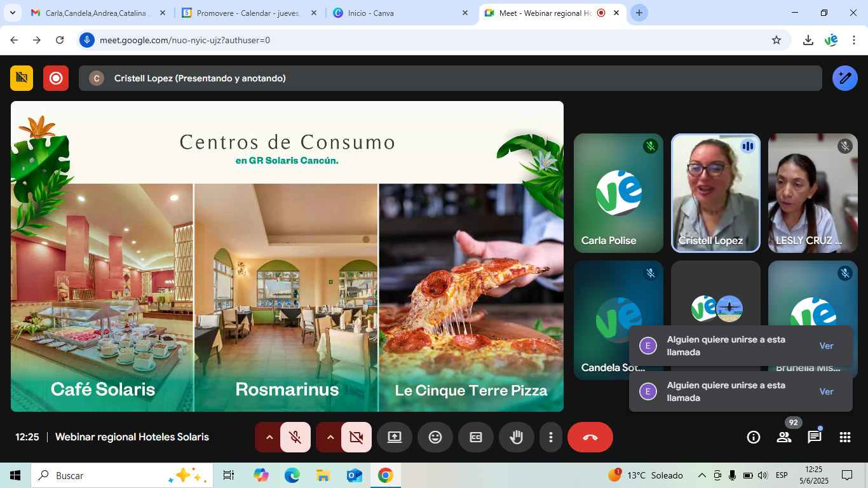The width and height of the screenshot is (868, 488).
Task: Expand audio settings chevron next to microphone
Action: click(269, 437)
